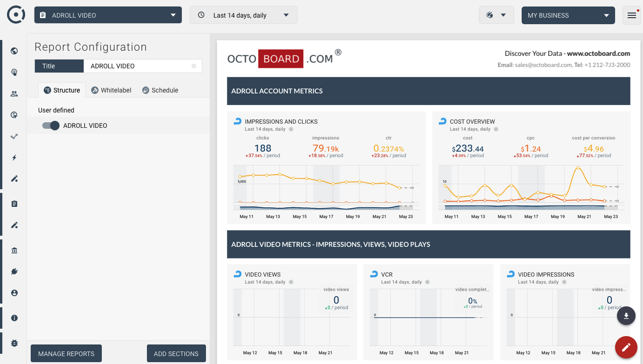
Task: Click AdRoll icon on VCR widget
Action: click(x=374, y=274)
